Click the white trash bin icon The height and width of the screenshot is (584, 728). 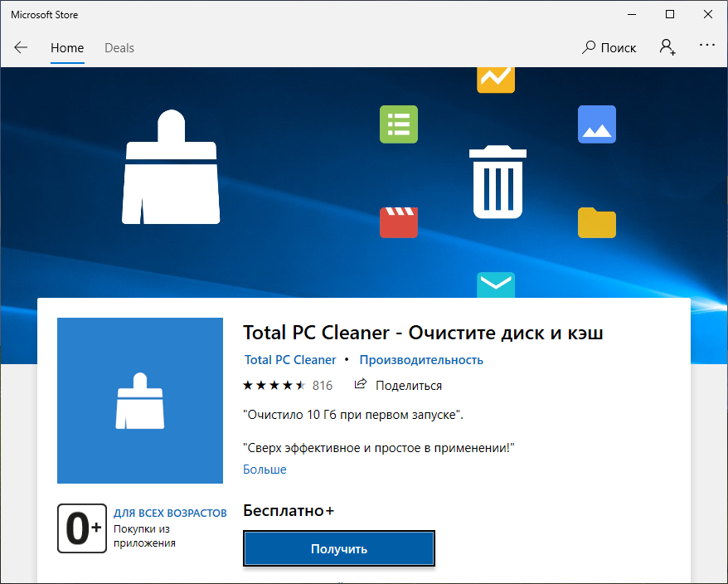[497, 182]
